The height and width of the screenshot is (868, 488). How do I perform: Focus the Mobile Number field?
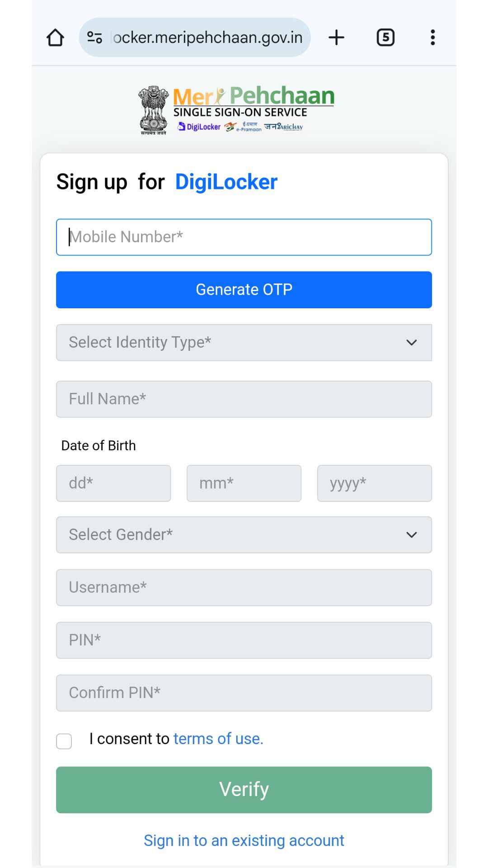(244, 237)
